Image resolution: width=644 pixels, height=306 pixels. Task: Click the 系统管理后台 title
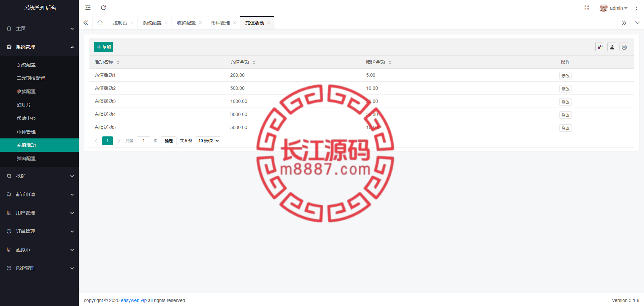(40, 8)
